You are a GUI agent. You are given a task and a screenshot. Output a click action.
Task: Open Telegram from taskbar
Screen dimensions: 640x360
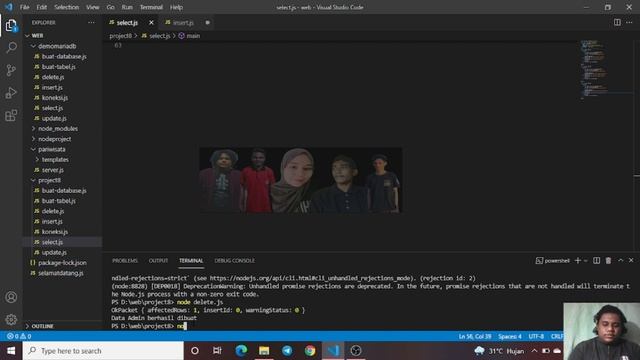[x=287, y=351]
